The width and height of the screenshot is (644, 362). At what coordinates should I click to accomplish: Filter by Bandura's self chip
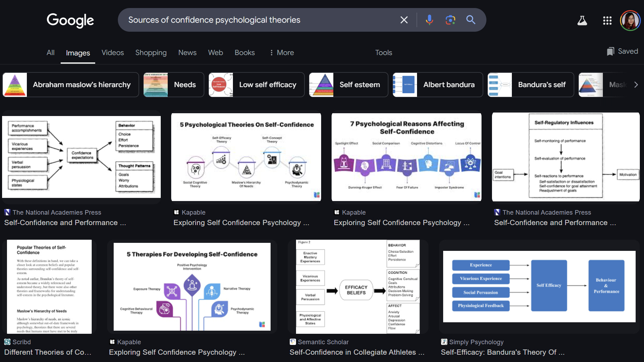[x=531, y=85]
